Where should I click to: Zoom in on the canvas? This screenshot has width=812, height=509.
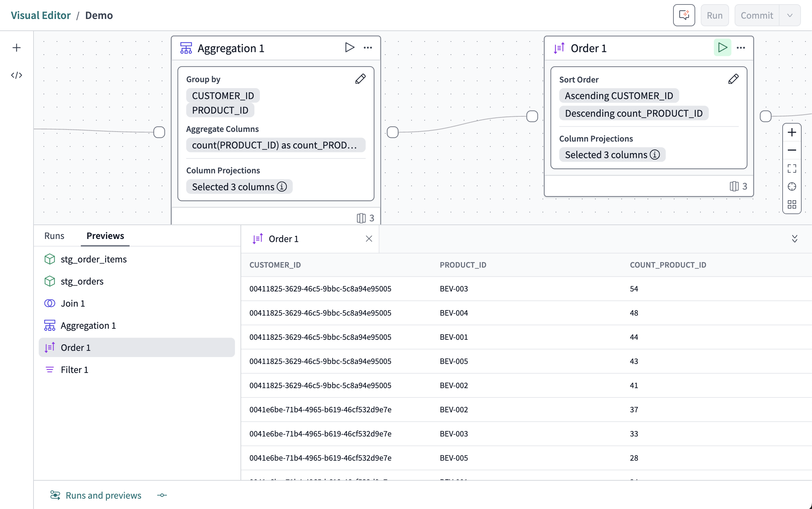(792, 132)
